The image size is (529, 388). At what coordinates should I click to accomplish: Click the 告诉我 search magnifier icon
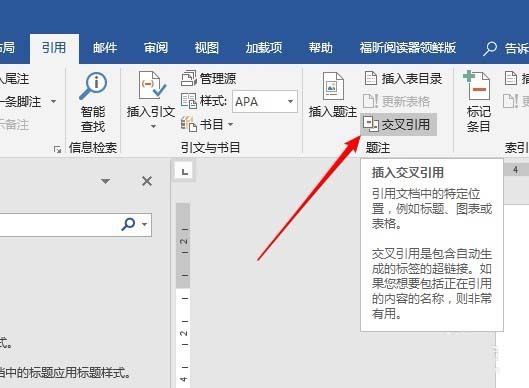[490, 49]
